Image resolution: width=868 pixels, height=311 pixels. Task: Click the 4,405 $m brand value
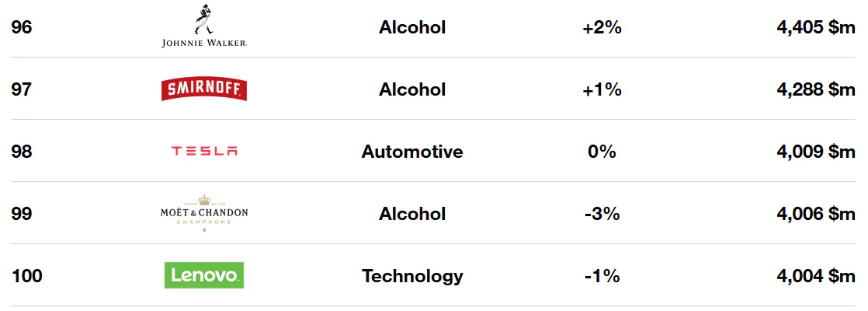pyautogui.click(x=816, y=28)
